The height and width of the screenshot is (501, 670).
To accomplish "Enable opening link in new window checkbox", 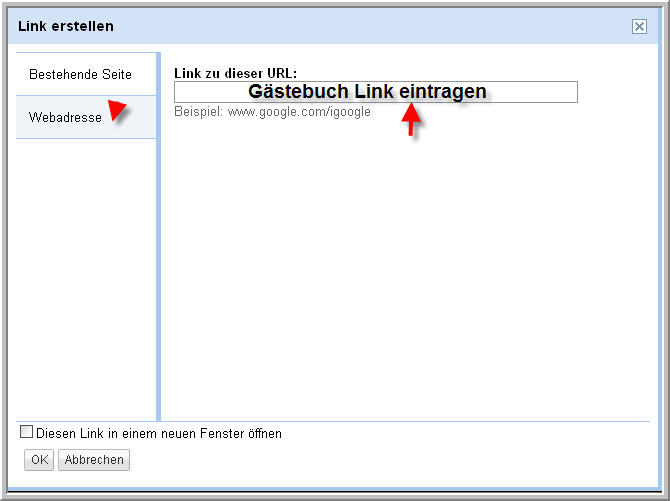I will (x=27, y=433).
